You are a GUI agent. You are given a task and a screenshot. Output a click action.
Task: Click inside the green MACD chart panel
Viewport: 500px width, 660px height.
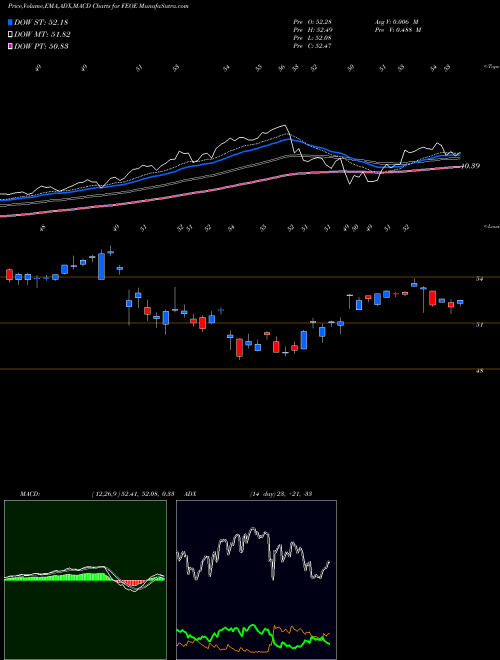[85, 580]
